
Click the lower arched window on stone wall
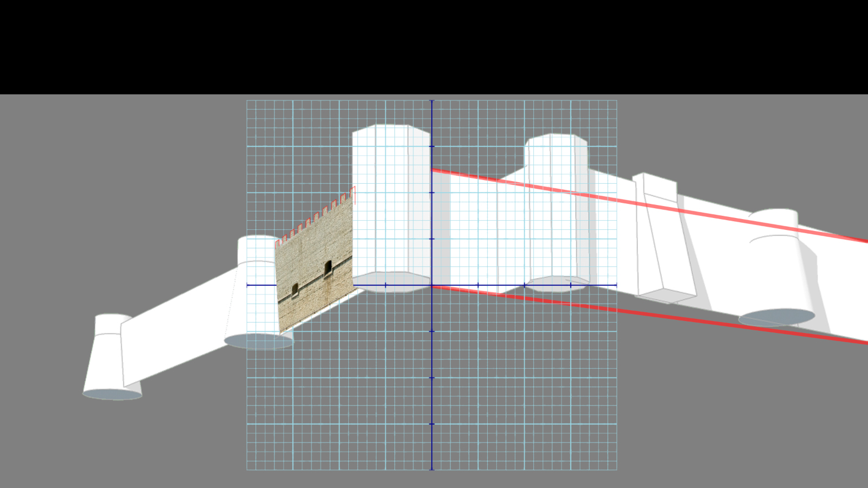pyautogui.click(x=295, y=290)
